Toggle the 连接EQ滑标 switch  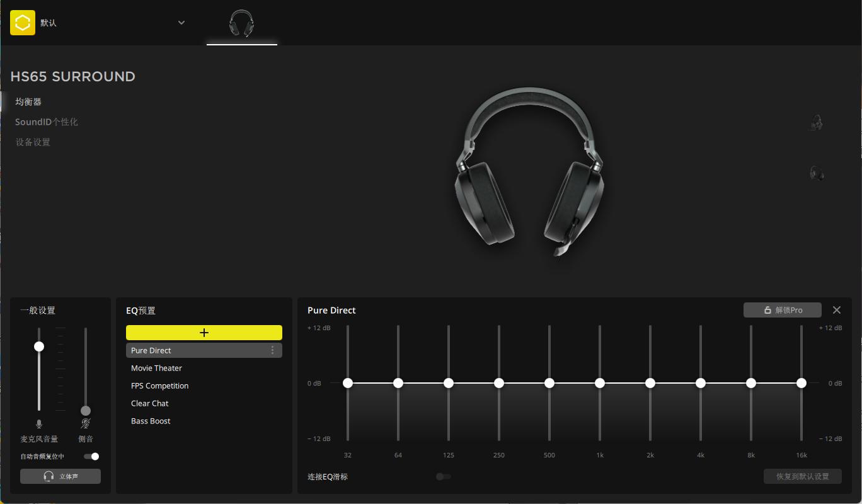(x=444, y=476)
